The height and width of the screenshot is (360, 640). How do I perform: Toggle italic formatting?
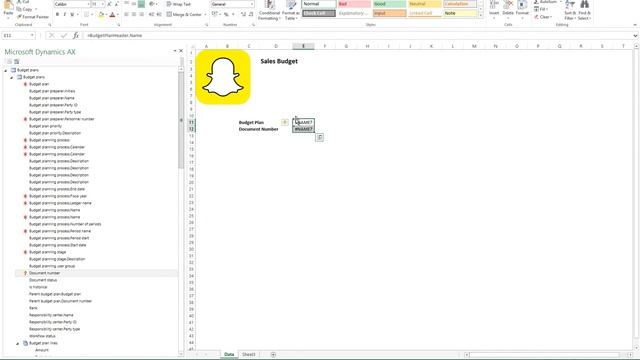[x=64, y=15]
